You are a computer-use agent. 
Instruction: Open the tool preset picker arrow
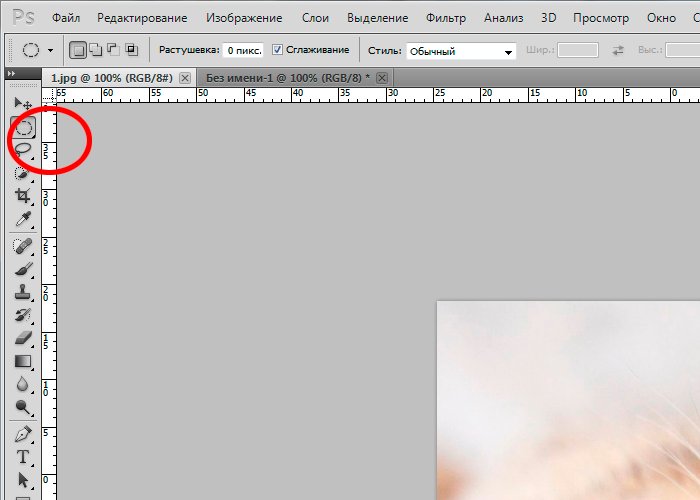click(51, 50)
